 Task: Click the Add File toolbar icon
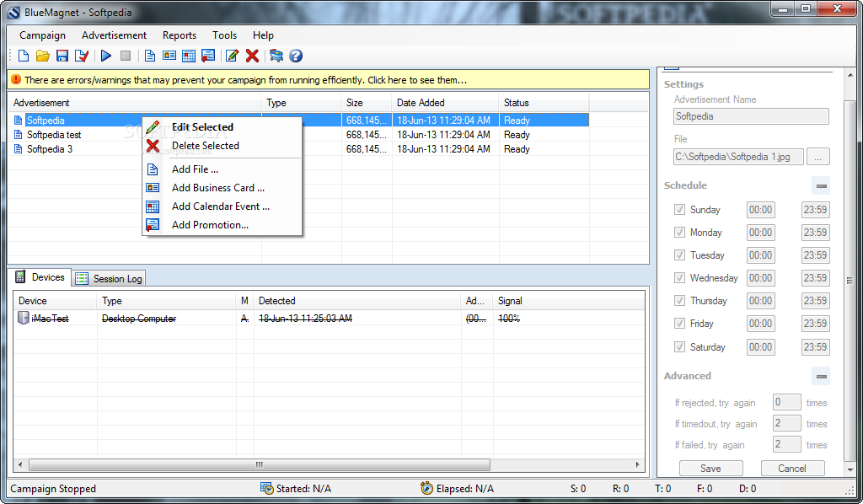(150, 56)
